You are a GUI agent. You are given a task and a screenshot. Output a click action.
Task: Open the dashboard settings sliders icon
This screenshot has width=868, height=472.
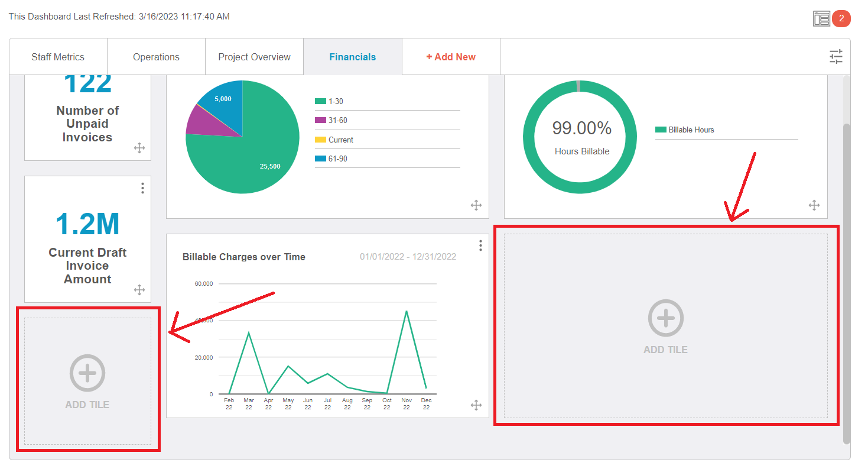pos(836,57)
